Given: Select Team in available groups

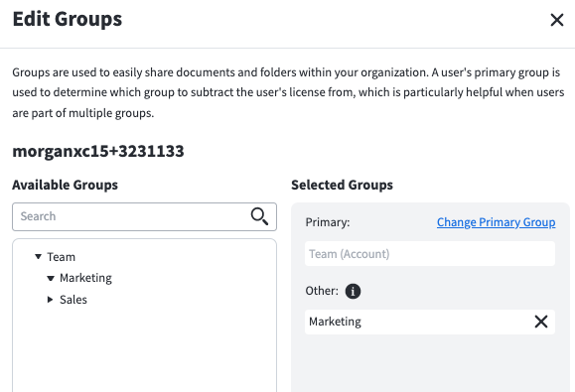Looking at the screenshot, I should 62,257.
